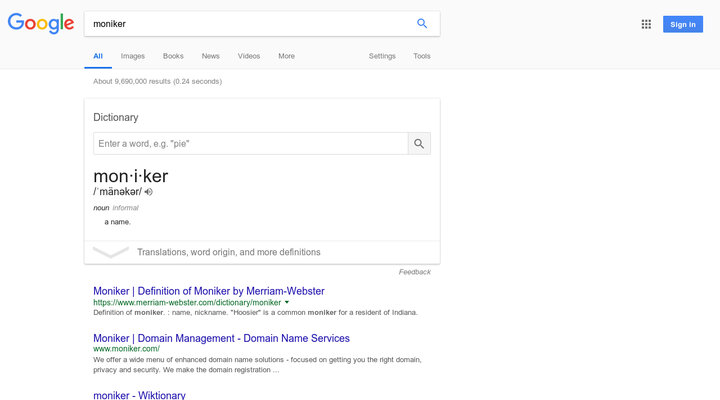720x400 pixels.
Task: Expand translations, word origin, and more definitions
Action: coord(228,252)
